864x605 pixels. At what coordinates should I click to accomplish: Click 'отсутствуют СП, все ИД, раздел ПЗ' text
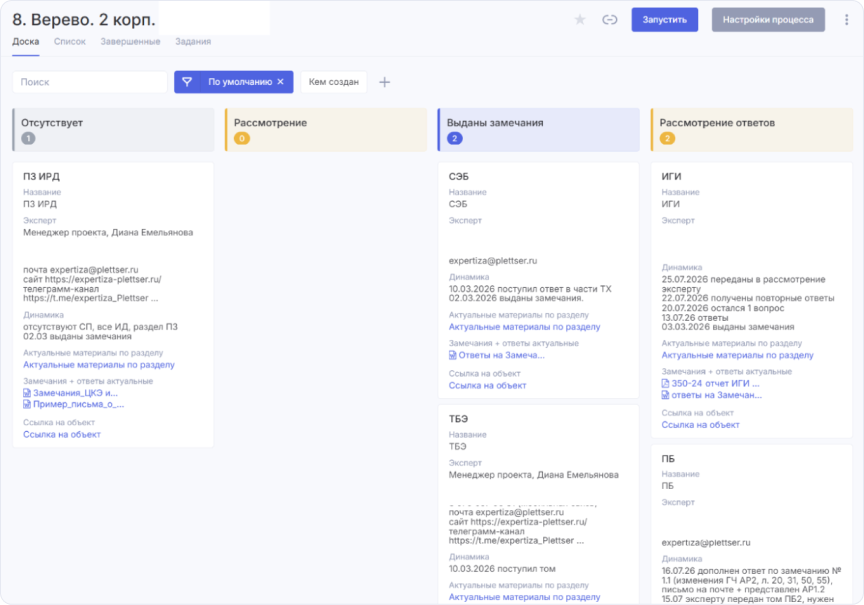tap(100, 327)
